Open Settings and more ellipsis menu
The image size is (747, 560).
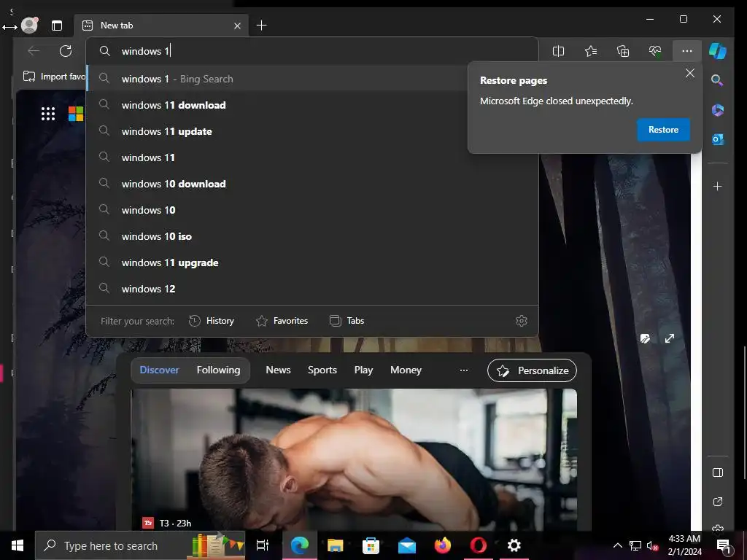687,51
